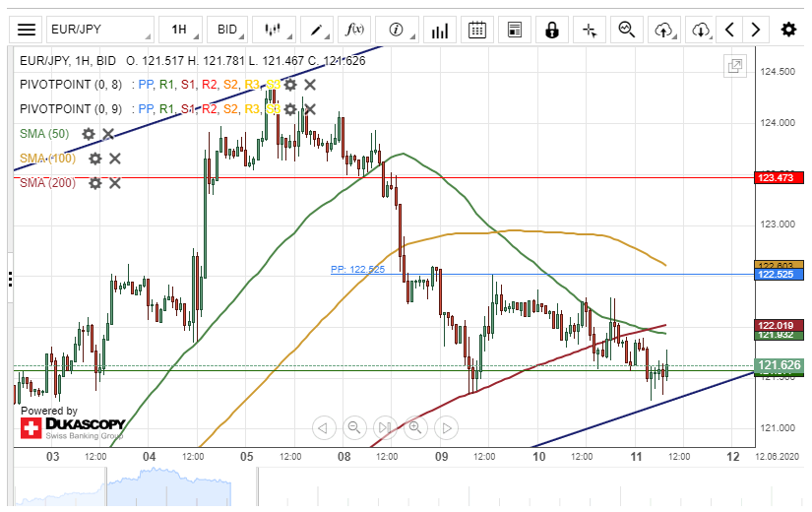Pan chart left with circular arrow button

pos(324,428)
